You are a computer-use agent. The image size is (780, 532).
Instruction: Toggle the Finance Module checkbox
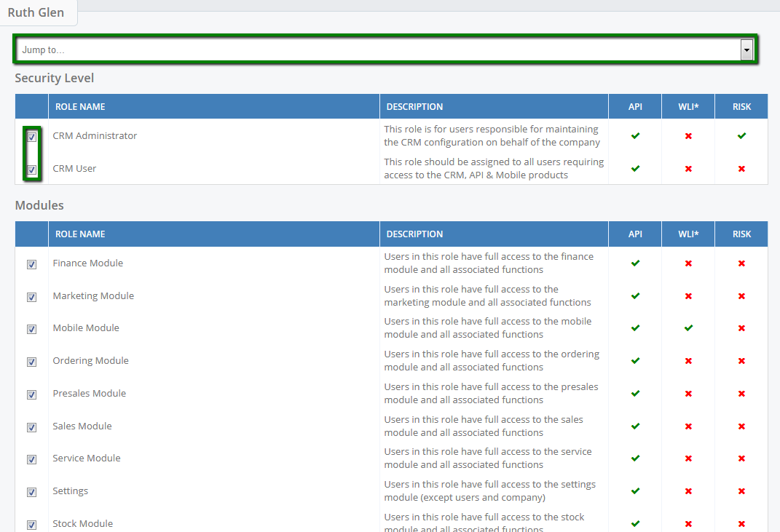[x=32, y=264]
